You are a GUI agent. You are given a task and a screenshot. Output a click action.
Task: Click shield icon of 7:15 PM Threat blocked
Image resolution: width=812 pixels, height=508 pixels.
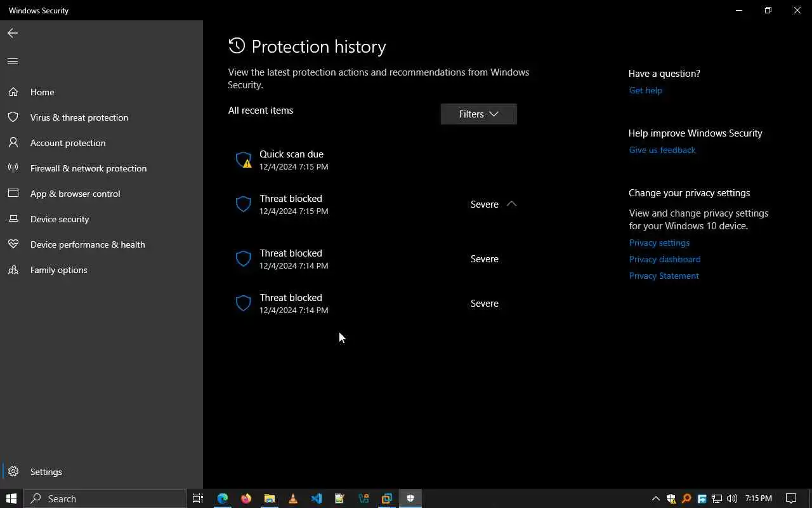click(244, 204)
